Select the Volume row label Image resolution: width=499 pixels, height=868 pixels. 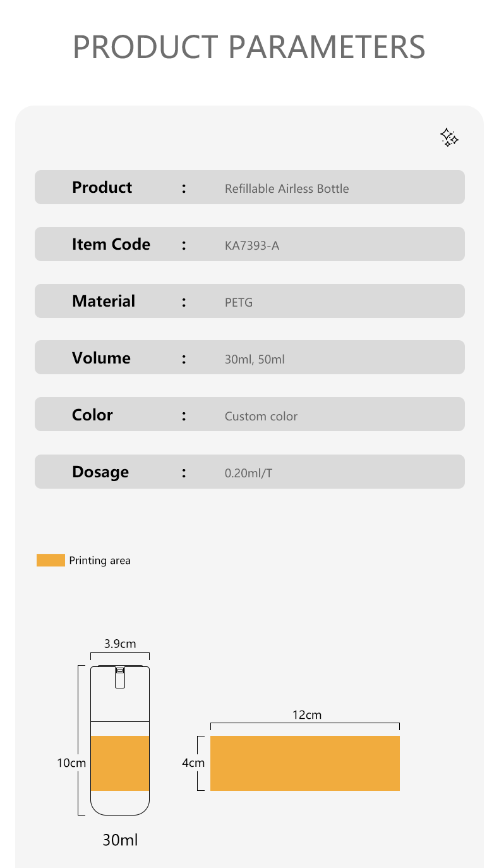tap(101, 358)
